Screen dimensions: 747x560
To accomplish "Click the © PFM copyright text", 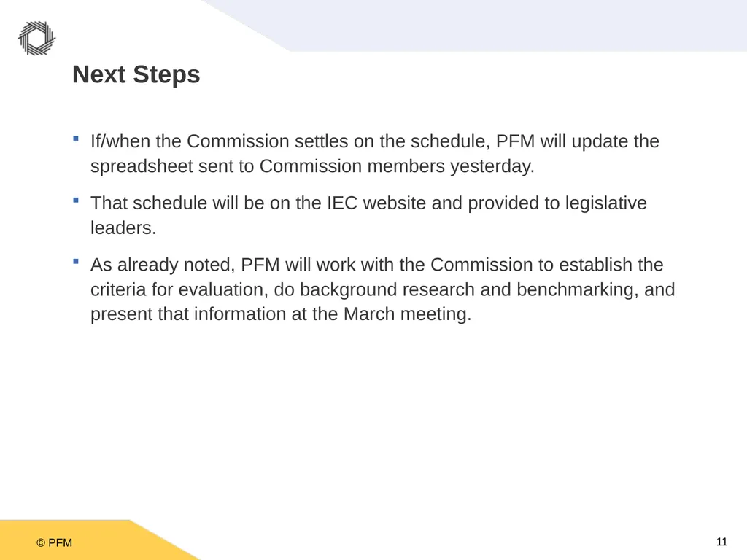I will tap(54, 542).
